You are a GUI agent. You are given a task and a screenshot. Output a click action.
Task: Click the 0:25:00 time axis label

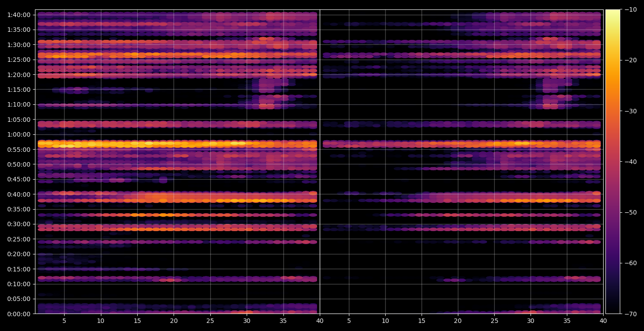tap(19, 239)
